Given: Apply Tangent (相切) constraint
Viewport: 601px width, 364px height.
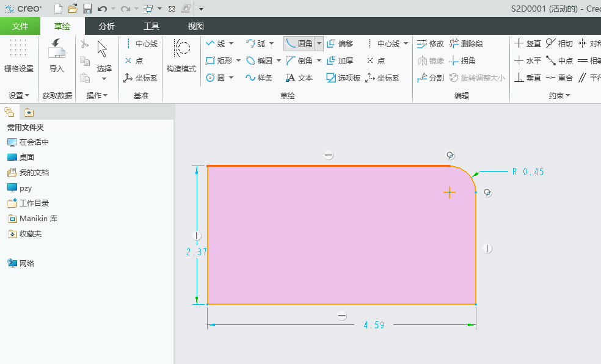Looking at the screenshot, I should tap(559, 44).
